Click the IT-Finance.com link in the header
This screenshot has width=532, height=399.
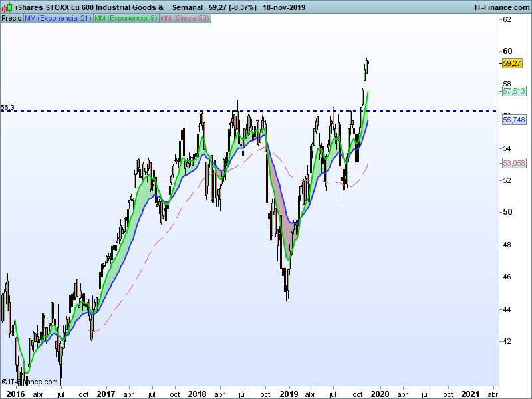[x=502, y=7]
